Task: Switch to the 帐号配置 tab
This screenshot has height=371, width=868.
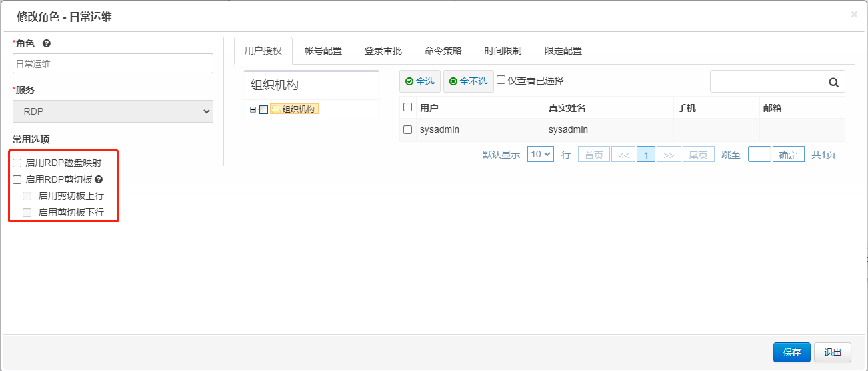Action: click(x=323, y=51)
